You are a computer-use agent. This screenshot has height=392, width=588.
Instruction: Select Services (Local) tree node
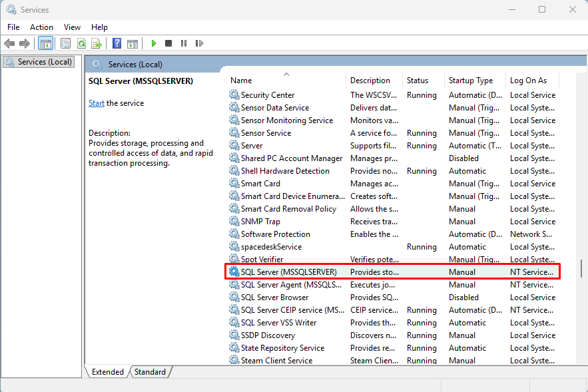39,62
